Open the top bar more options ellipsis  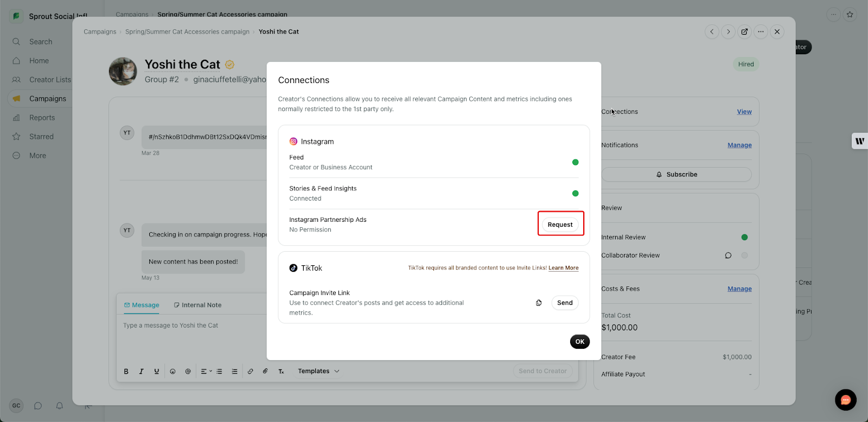(834, 15)
